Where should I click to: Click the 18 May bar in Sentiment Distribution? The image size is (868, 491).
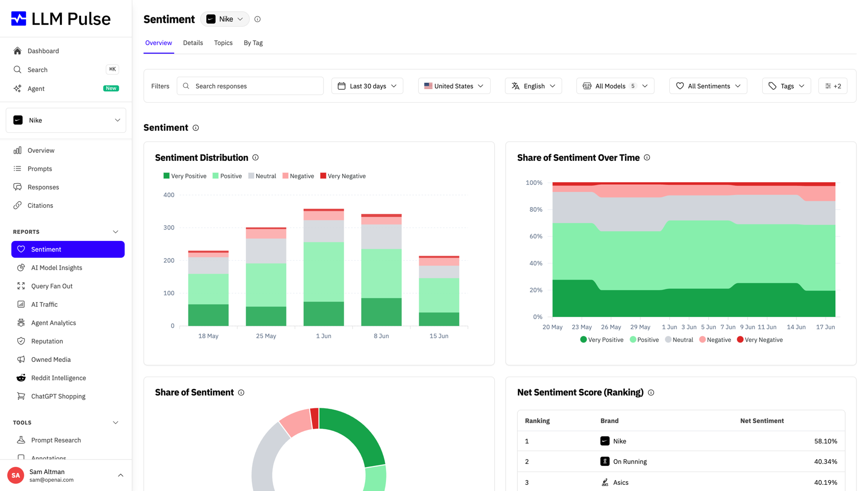[x=208, y=288]
